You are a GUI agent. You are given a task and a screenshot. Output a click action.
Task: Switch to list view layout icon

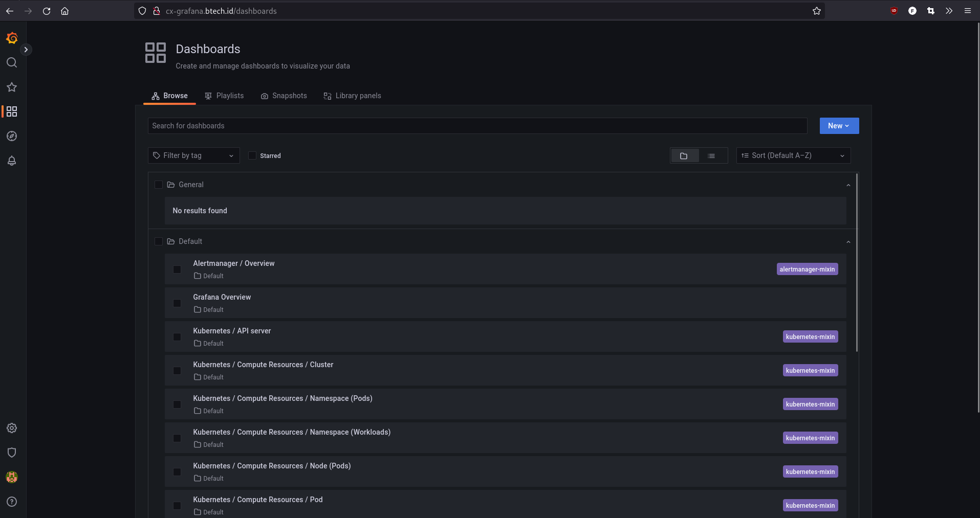pos(712,155)
